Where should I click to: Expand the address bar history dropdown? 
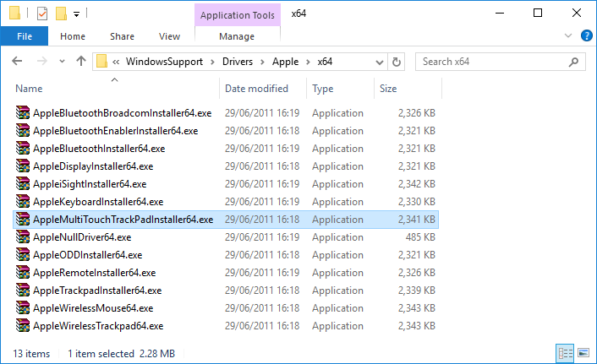click(x=379, y=62)
